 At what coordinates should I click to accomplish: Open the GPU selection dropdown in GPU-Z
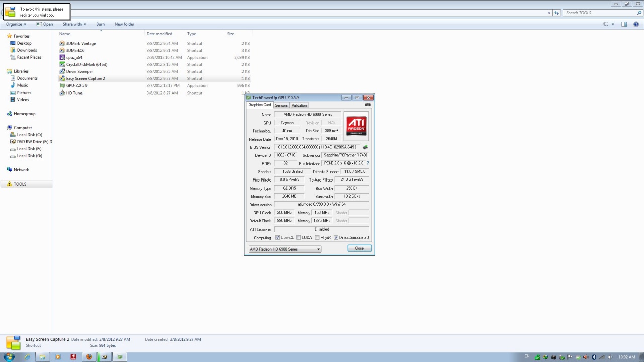click(285, 249)
